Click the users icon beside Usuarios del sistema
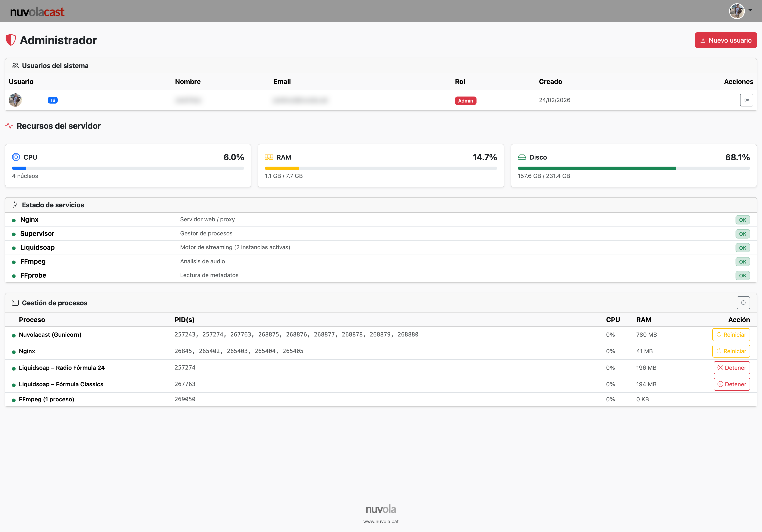This screenshot has height=532, width=762. tap(15, 65)
